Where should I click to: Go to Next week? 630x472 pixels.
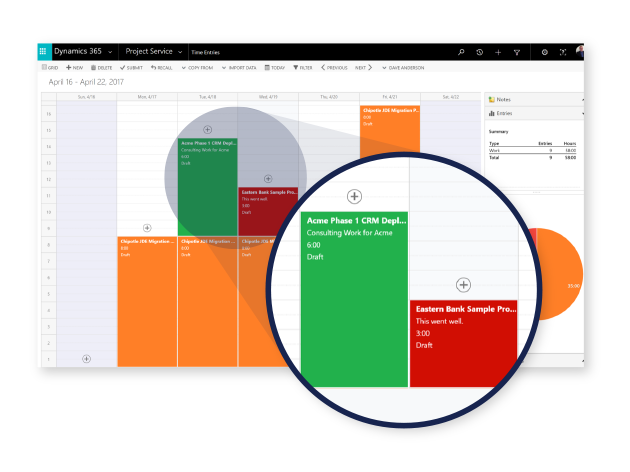(x=363, y=67)
